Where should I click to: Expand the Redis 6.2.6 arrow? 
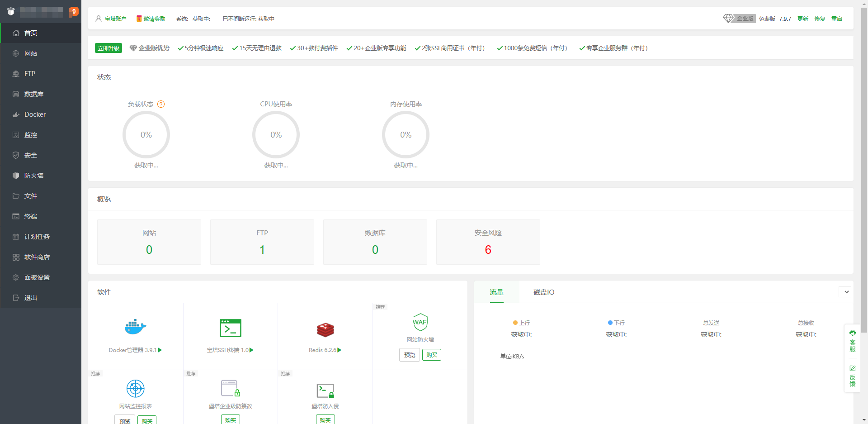340,350
